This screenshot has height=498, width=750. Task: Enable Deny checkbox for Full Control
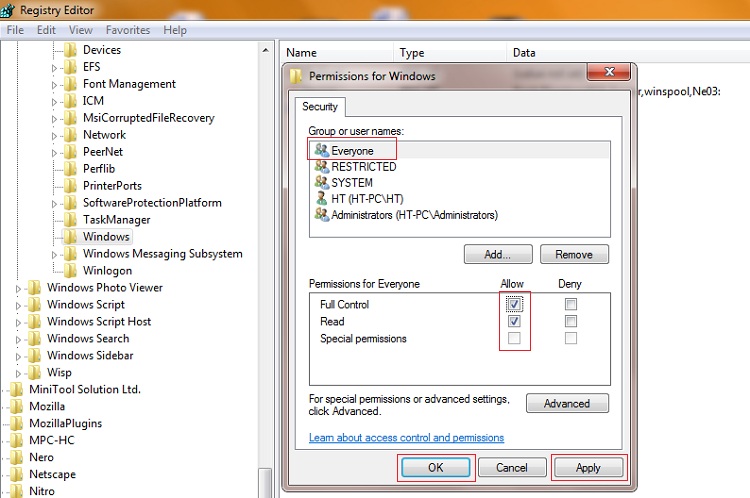coord(570,304)
